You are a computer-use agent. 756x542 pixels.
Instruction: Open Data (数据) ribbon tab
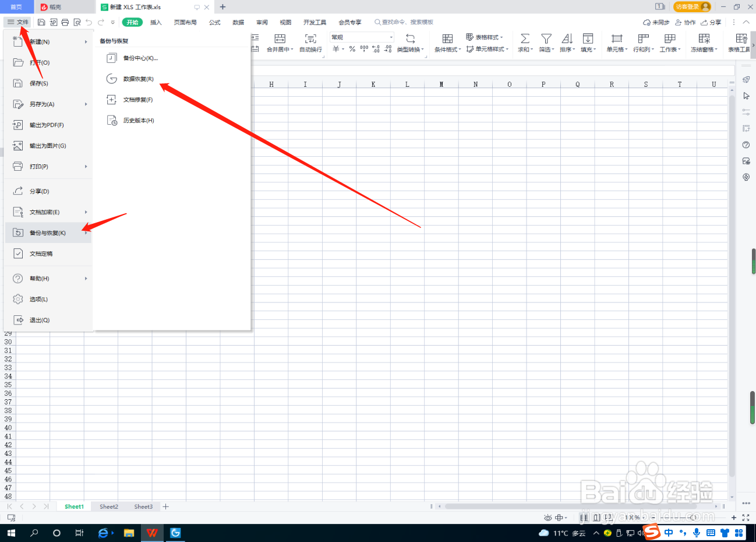[238, 22]
